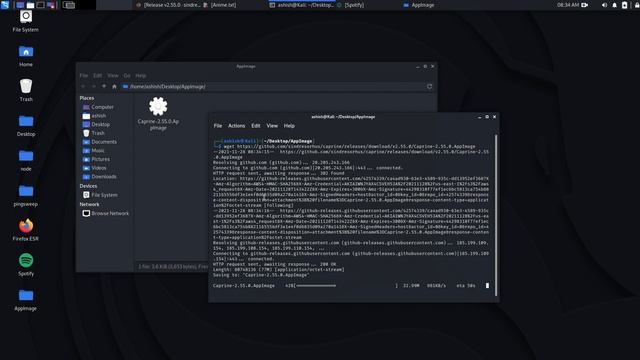This screenshot has height=360, width=640.
Task: Click the notification bell in the panel
Action: pyautogui.click(x=615, y=5)
